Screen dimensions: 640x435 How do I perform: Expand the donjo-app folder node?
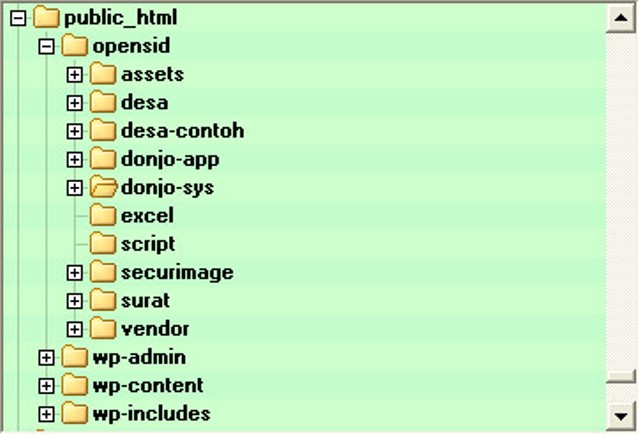74,160
